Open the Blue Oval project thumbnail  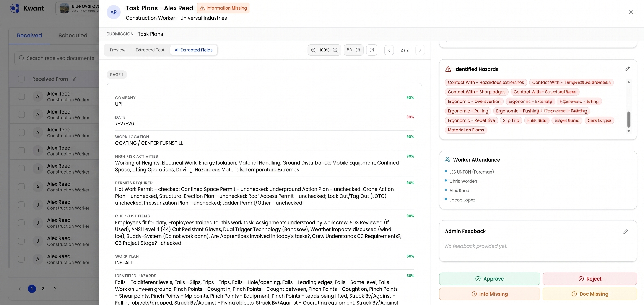click(64, 8)
